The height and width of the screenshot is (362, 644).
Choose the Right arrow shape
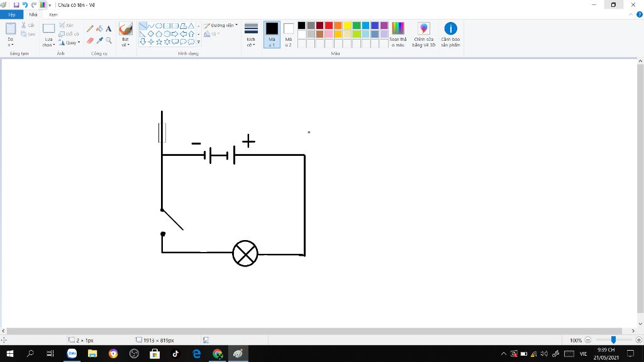(x=175, y=34)
